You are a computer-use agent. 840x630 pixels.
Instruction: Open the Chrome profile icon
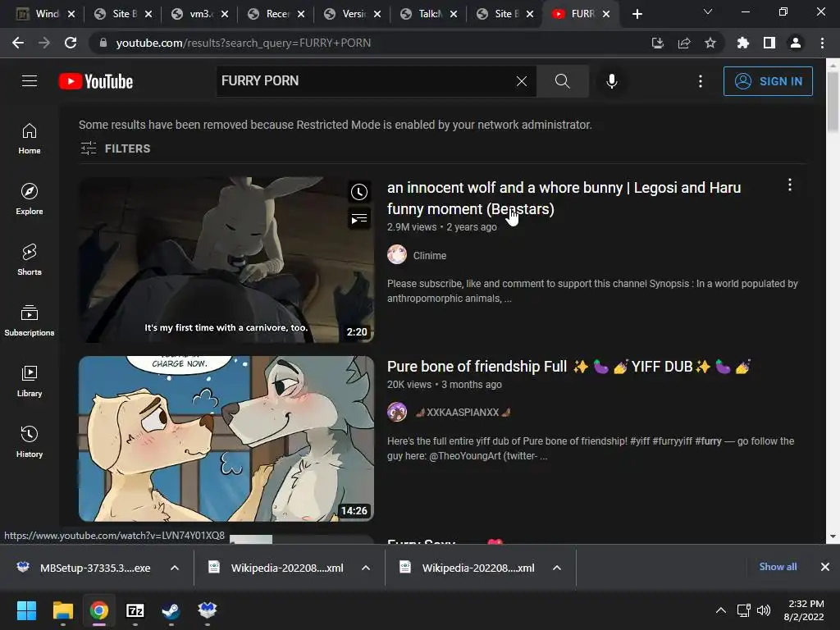(796, 43)
